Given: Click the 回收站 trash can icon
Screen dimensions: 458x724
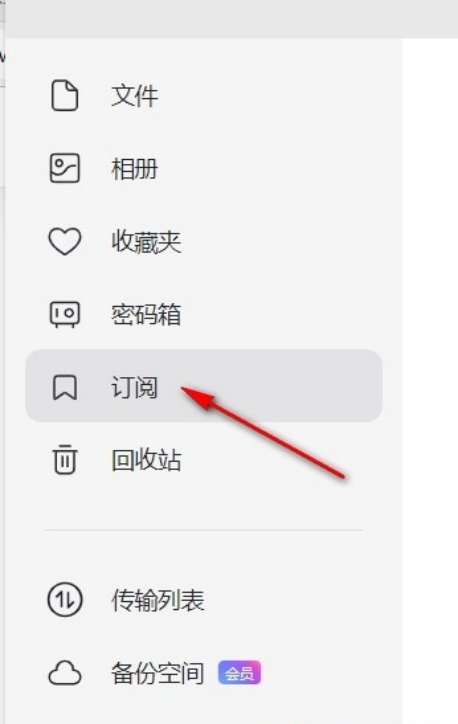Looking at the screenshot, I should [65, 459].
